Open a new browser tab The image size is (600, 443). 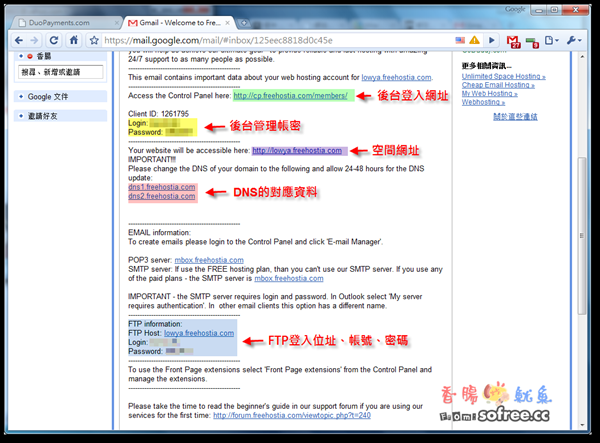243,23
